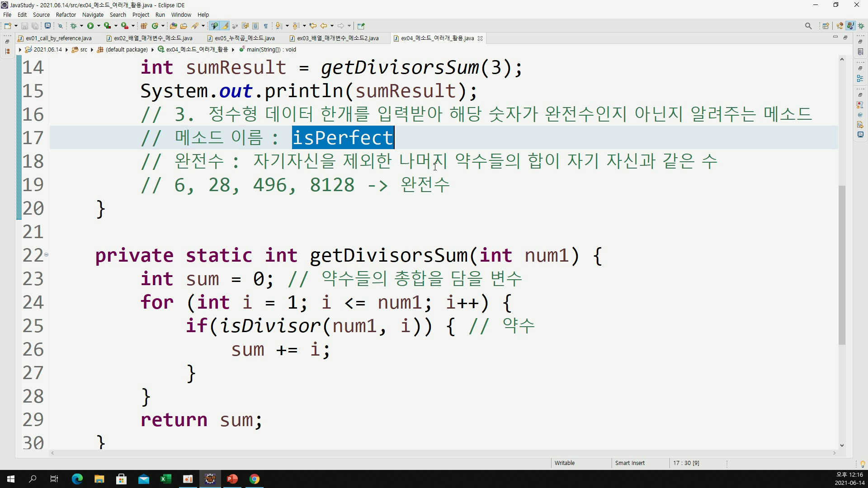Run the program with green Run button
Viewport: 868px width, 488px height.
(90, 26)
